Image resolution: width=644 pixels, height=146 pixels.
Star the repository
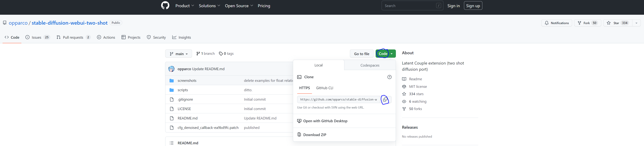(618, 23)
